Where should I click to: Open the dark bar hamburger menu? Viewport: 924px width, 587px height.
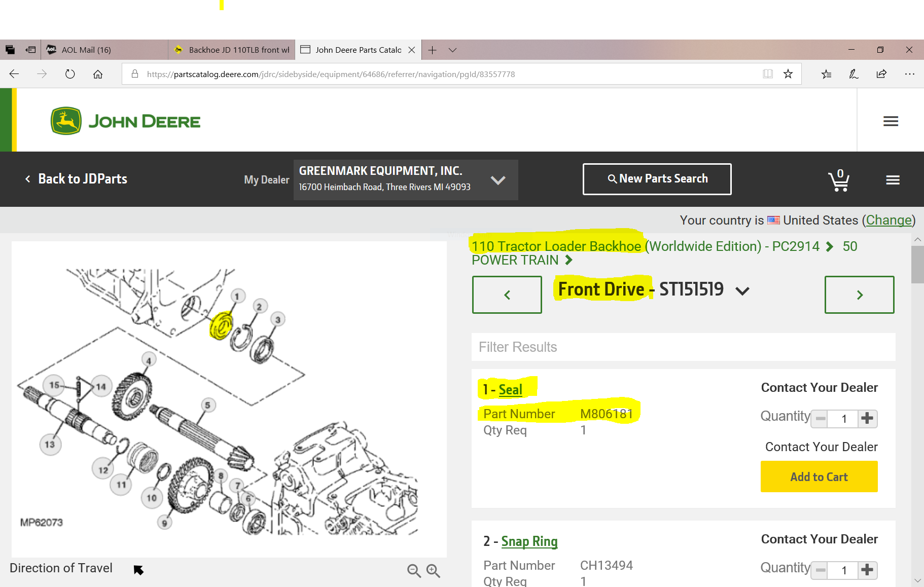tap(893, 180)
